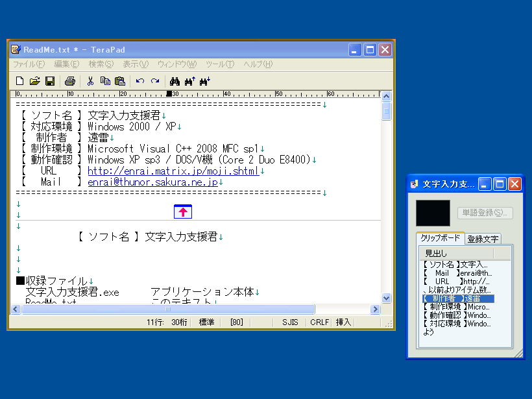Click the 挿入 insert mode status indicator
The image size is (532, 399).
pyautogui.click(x=343, y=322)
